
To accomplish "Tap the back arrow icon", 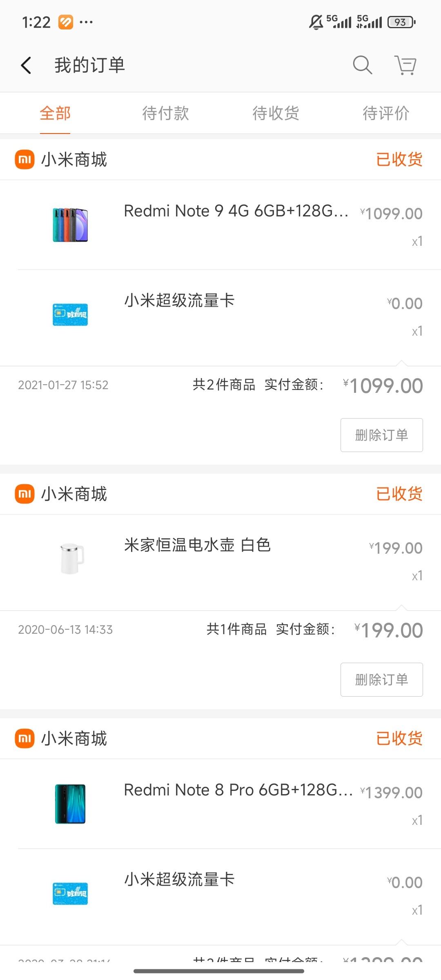I will [x=26, y=65].
